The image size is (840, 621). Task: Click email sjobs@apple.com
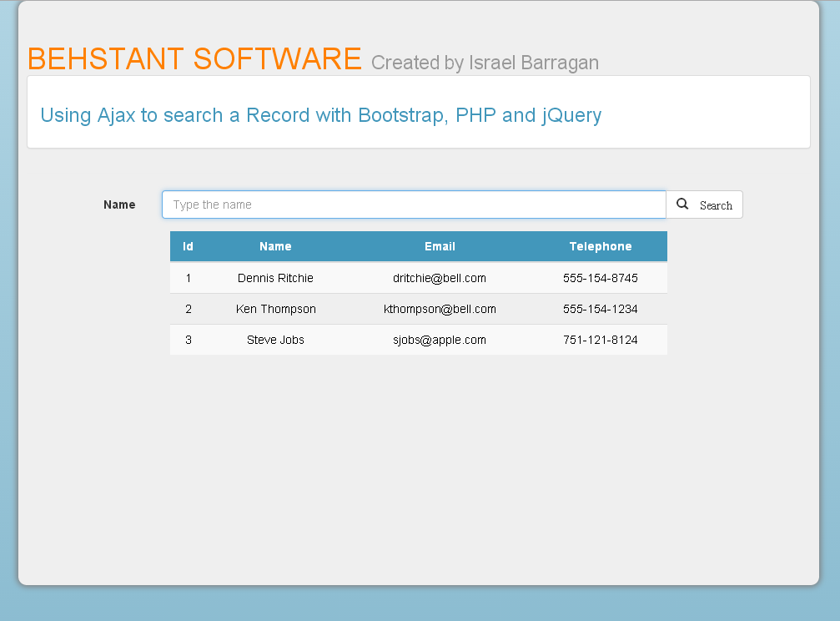(440, 340)
